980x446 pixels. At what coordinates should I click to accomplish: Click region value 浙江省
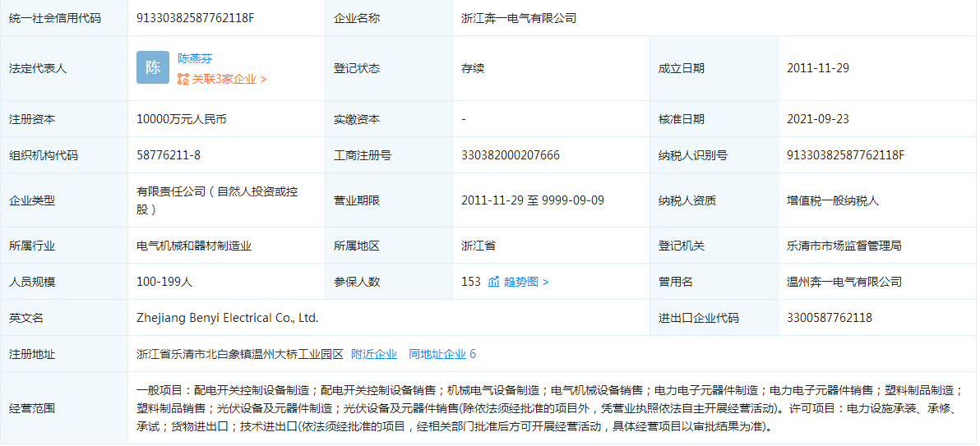(x=478, y=246)
